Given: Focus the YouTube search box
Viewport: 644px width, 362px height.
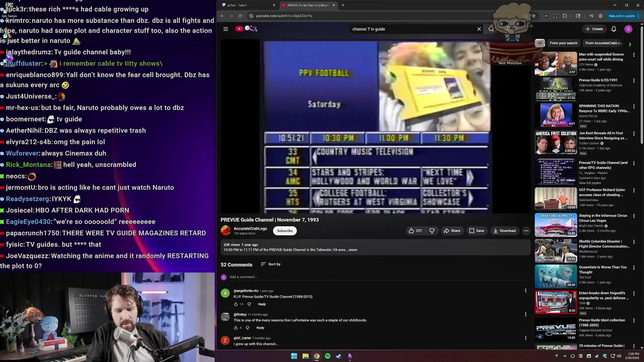Looking at the screenshot, I should pyautogui.click(x=413, y=29).
